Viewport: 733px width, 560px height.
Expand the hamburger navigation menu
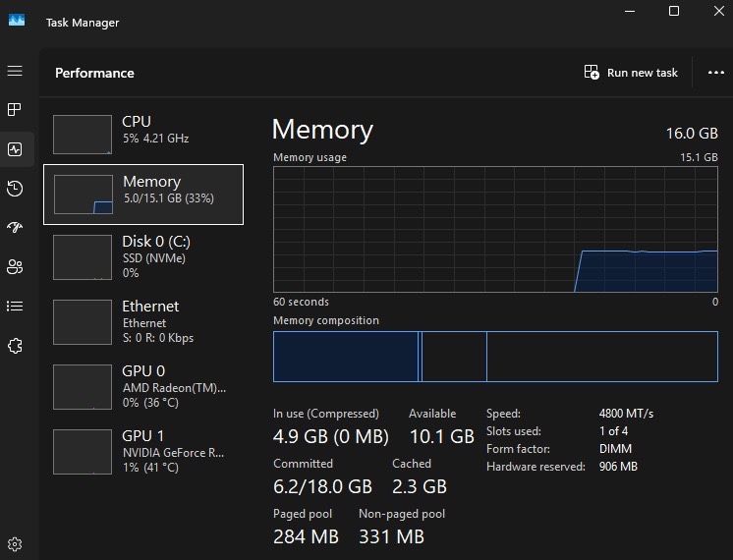pos(15,71)
